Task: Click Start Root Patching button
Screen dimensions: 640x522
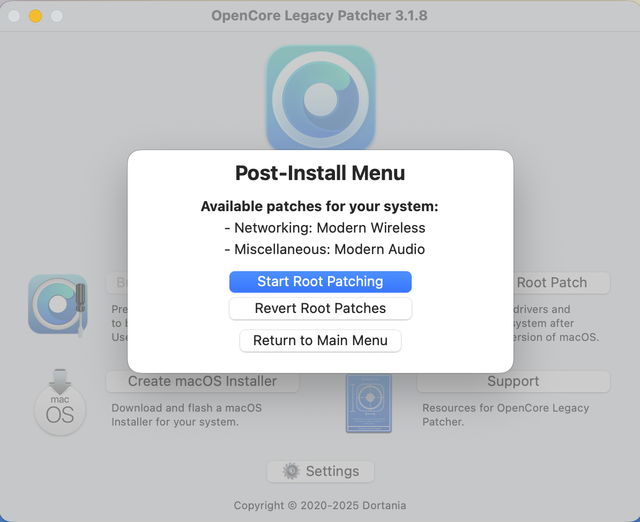Action: point(320,282)
